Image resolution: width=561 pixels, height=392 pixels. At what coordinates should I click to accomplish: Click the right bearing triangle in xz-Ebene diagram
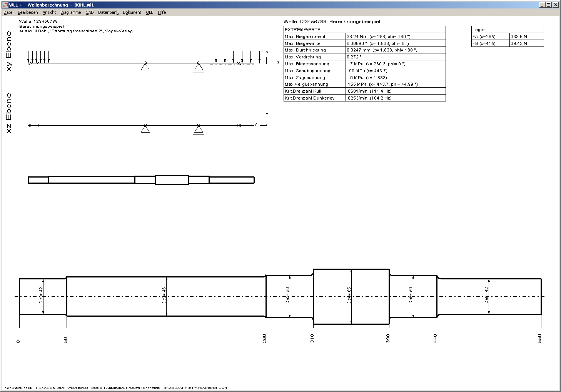pyautogui.click(x=199, y=130)
